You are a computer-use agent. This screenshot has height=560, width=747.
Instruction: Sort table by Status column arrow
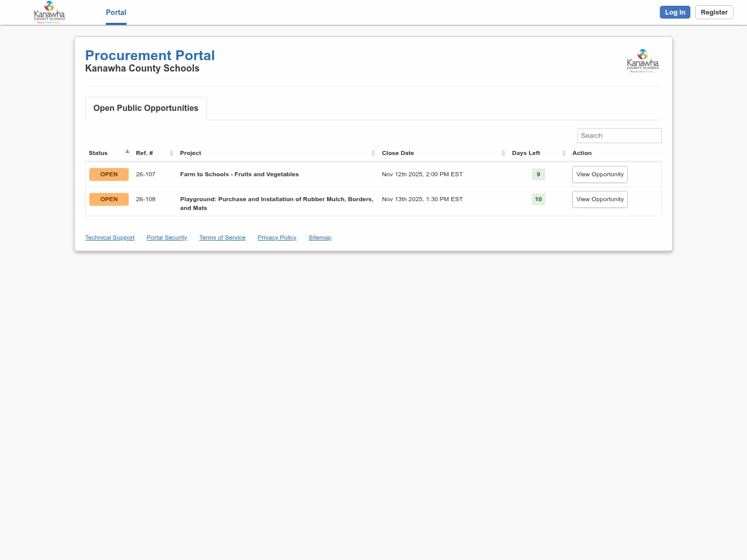click(x=127, y=152)
